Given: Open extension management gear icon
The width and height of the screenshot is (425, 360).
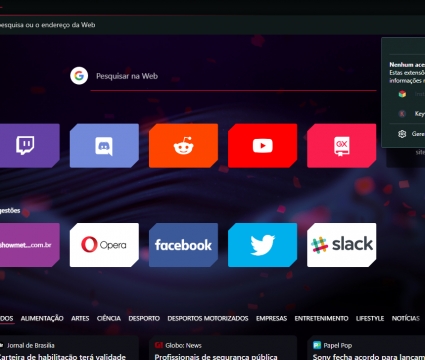Looking at the screenshot, I should pos(402,134).
